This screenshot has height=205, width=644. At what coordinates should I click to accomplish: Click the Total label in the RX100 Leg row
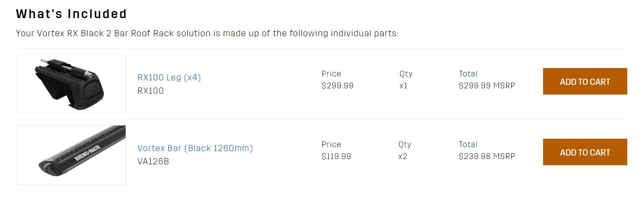pyautogui.click(x=468, y=74)
